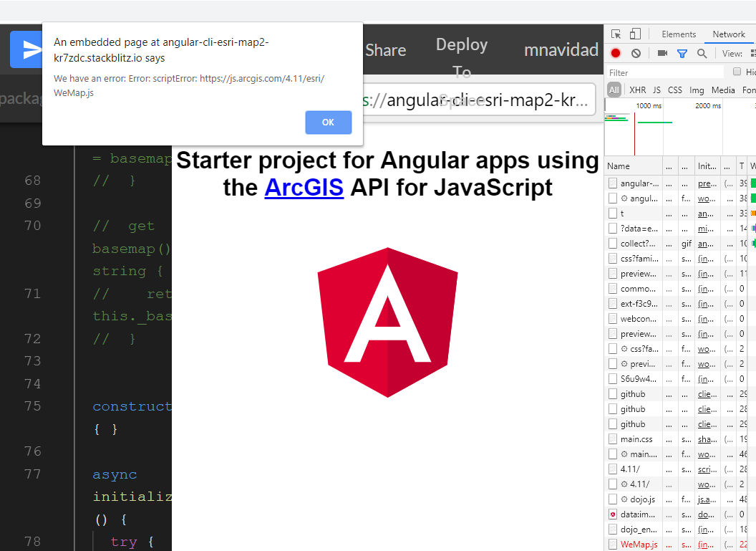Click the async keyword on line 77
The image size is (756, 551).
click(x=115, y=475)
